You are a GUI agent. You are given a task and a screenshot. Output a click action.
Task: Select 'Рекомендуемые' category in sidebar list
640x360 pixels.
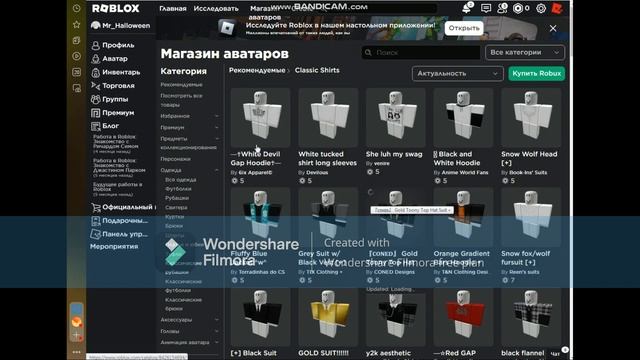click(181, 85)
